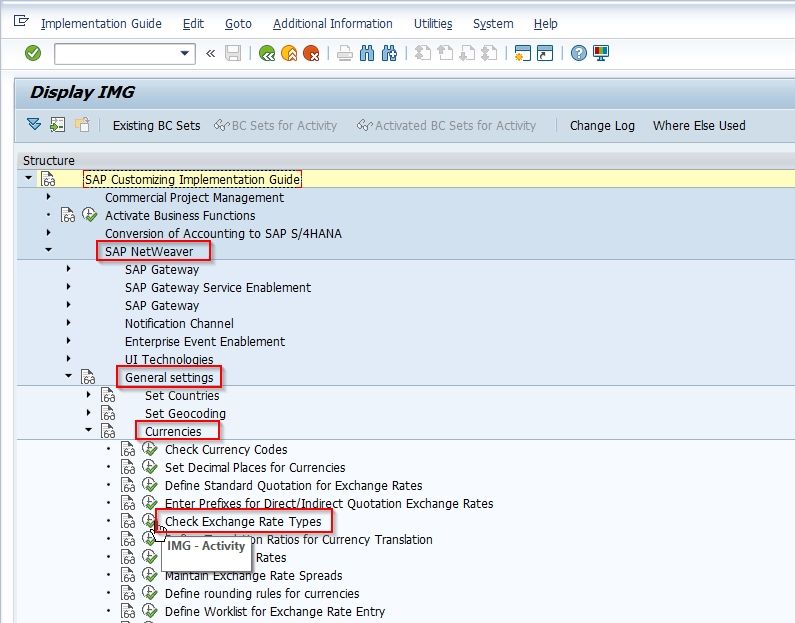The width and height of the screenshot is (795, 623).
Task: Expand the Enterprise Event Enablement node
Action: pos(68,340)
